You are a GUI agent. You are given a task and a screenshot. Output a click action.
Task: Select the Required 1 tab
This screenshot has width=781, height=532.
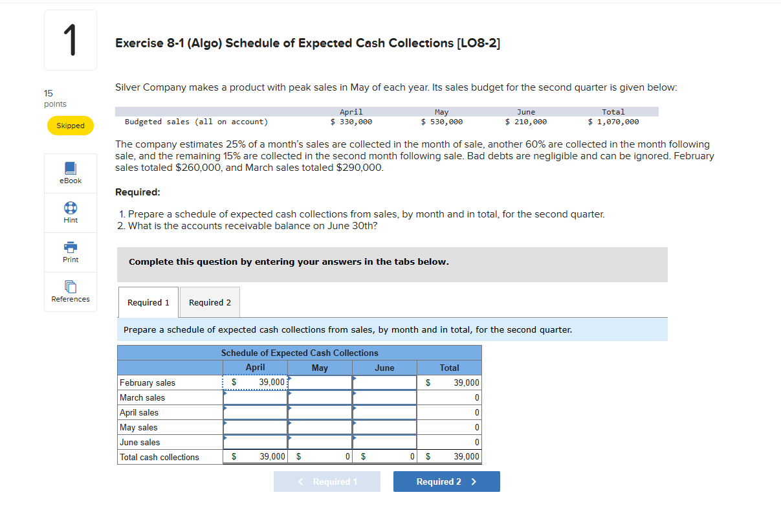(148, 302)
